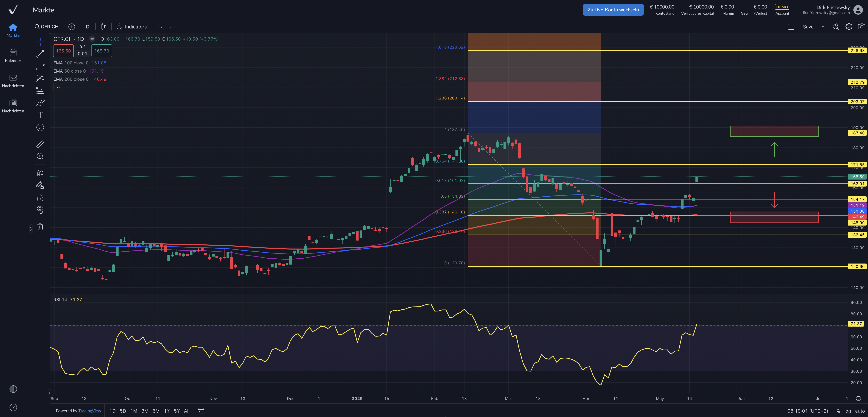
Task: Open chart settings gear icon
Action: (848, 27)
